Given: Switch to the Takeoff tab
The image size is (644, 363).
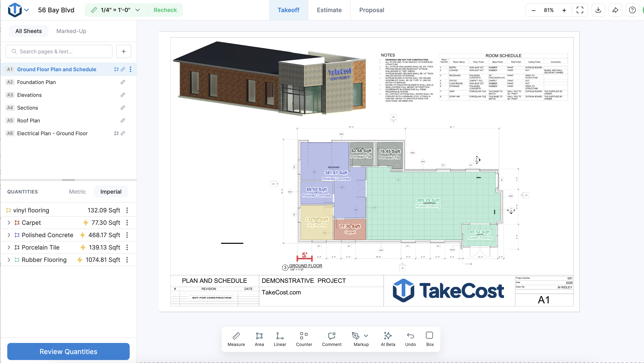Looking at the screenshot, I should [x=288, y=10].
